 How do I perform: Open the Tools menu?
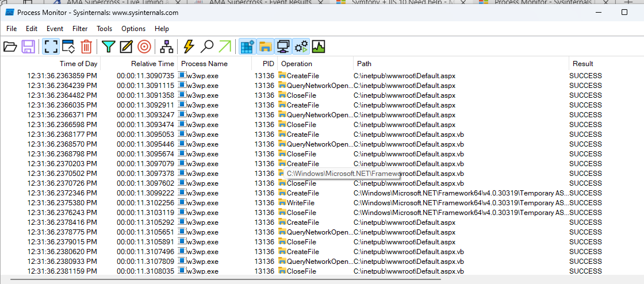coord(104,29)
